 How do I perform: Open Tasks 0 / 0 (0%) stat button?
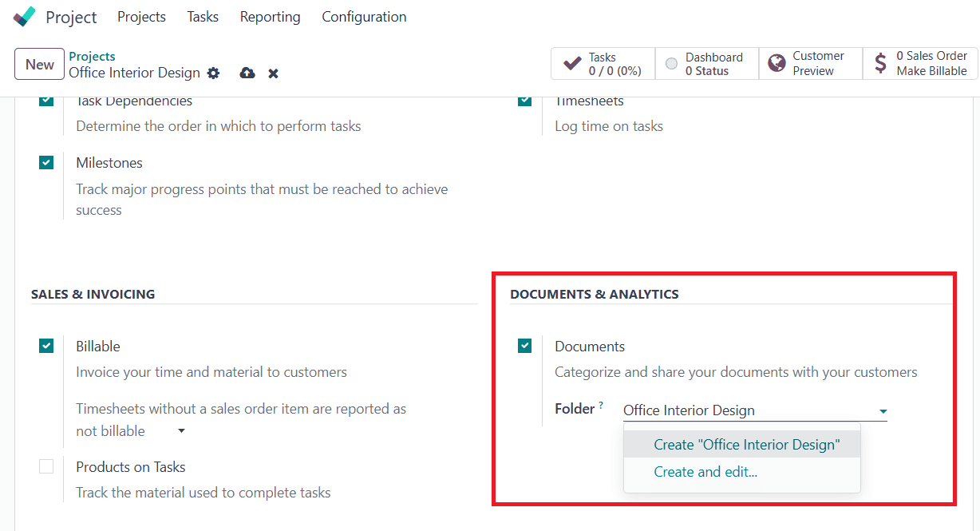click(x=603, y=64)
